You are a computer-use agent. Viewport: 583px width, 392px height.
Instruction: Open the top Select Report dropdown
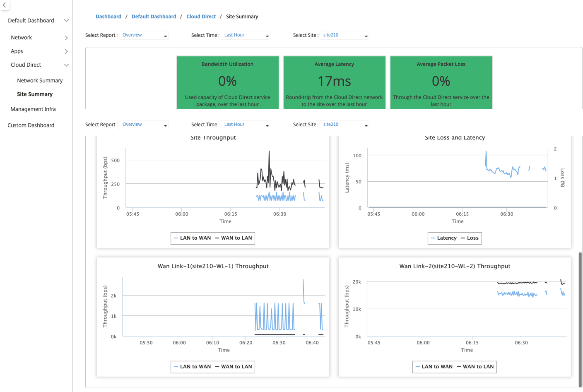[x=144, y=35]
